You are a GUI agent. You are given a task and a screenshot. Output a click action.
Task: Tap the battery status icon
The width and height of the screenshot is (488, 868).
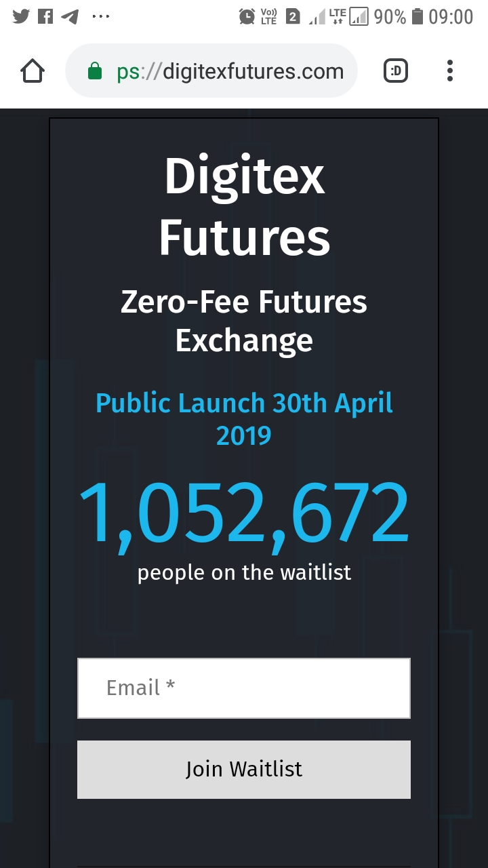418,16
